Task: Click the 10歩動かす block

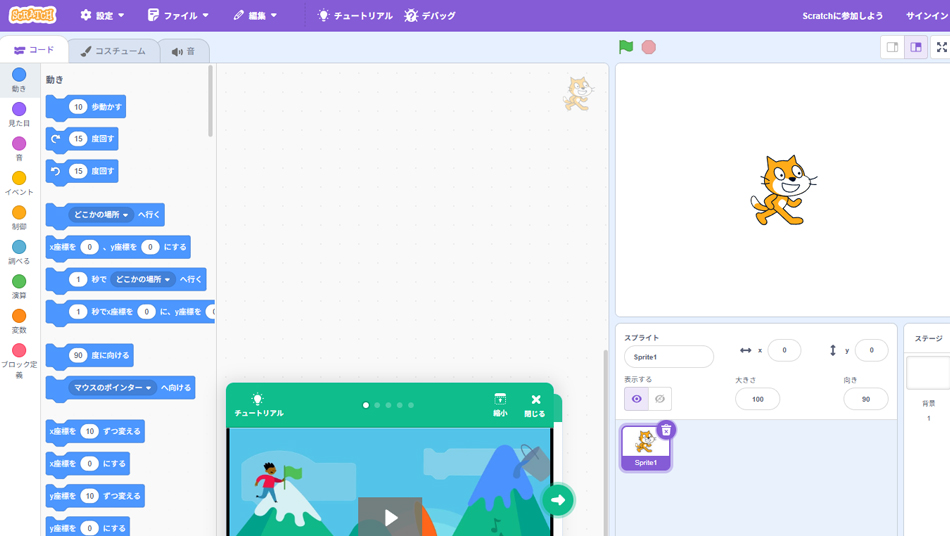Action: click(85, 107)
